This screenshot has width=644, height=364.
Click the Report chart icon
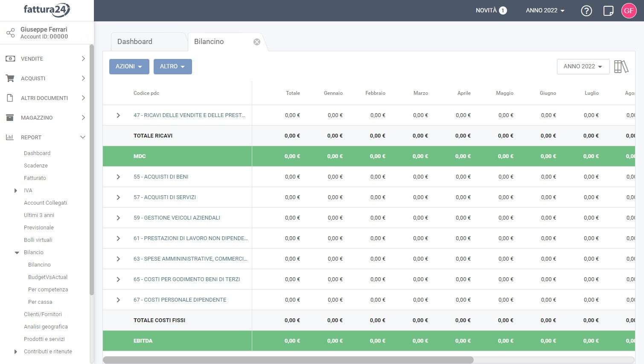coord(10,137)
